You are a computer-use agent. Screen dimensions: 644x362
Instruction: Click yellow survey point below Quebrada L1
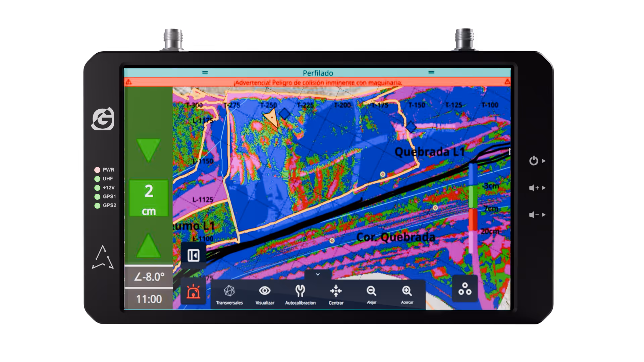click(x=382, y=174)
